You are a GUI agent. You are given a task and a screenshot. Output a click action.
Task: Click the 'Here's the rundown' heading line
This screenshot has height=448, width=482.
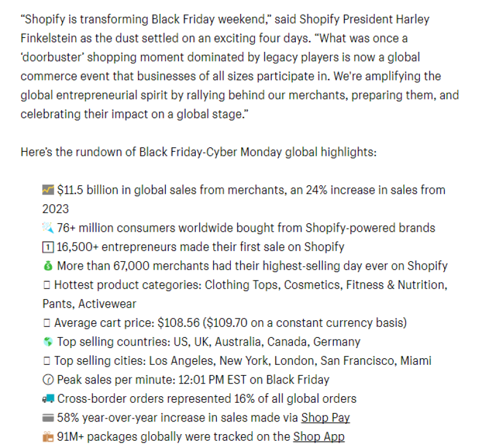tap(198, 152)
